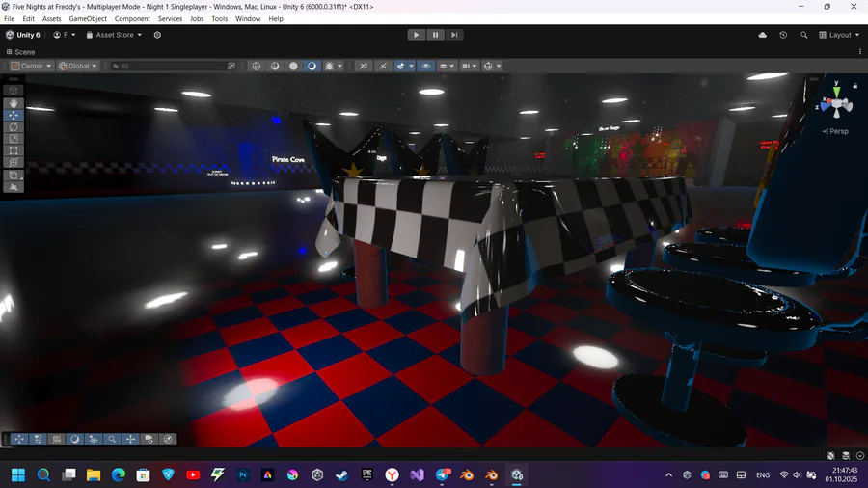Open the Center pivot dropdown
Viewport: 868px width, 488px height.
[x=32, y=66]
